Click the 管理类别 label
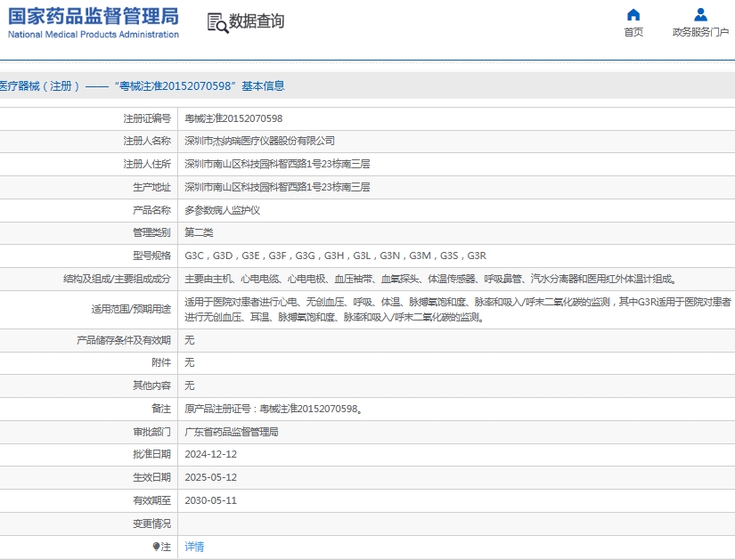 tap(151, 232)
